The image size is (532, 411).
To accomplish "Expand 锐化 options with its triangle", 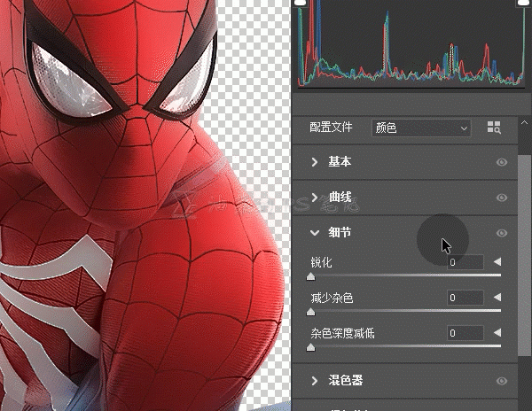I will (497, 262).
